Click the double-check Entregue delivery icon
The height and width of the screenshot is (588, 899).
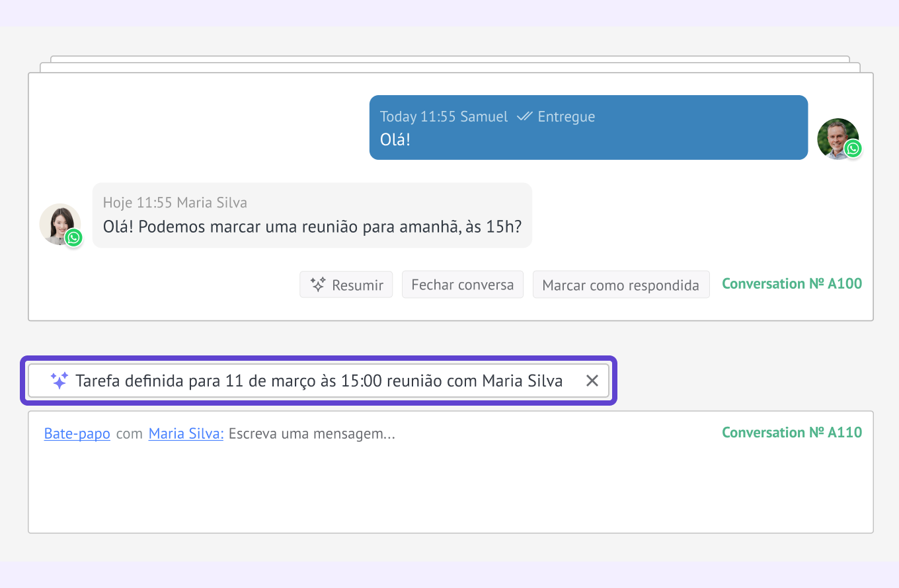[525, 116]
